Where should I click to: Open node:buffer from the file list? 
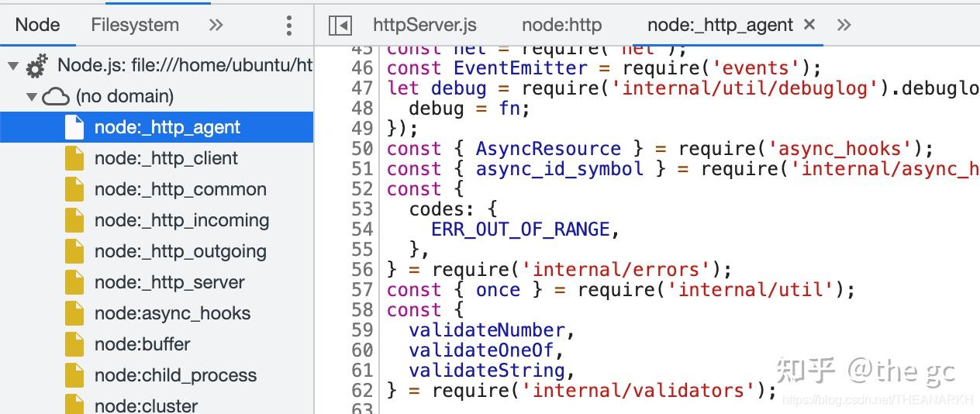(142, 344)
